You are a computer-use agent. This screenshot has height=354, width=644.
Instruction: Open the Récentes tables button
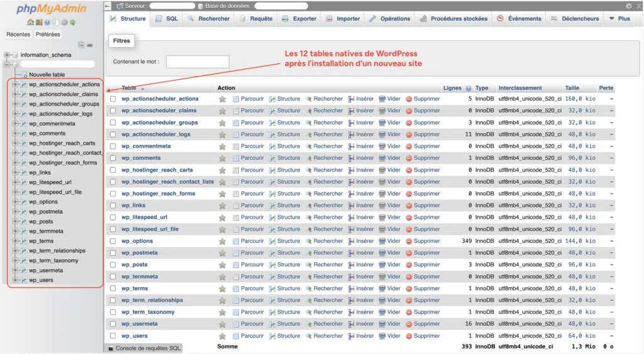point(18,35)
